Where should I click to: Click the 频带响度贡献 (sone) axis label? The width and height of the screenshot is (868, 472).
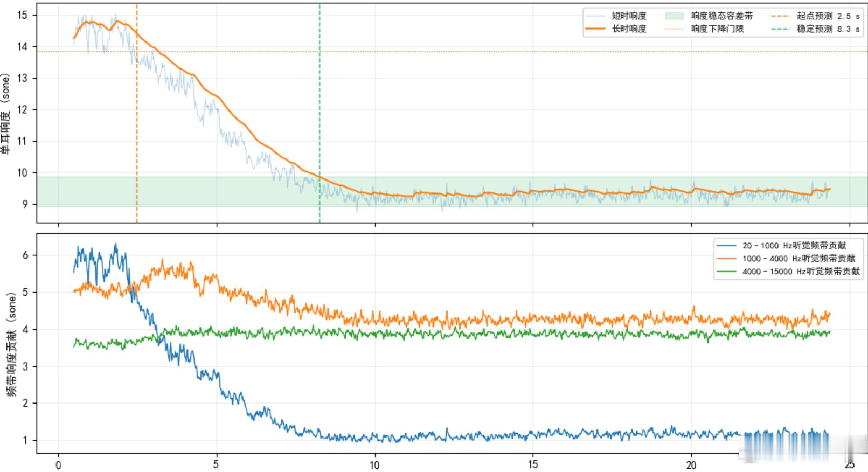coord(11,344)
